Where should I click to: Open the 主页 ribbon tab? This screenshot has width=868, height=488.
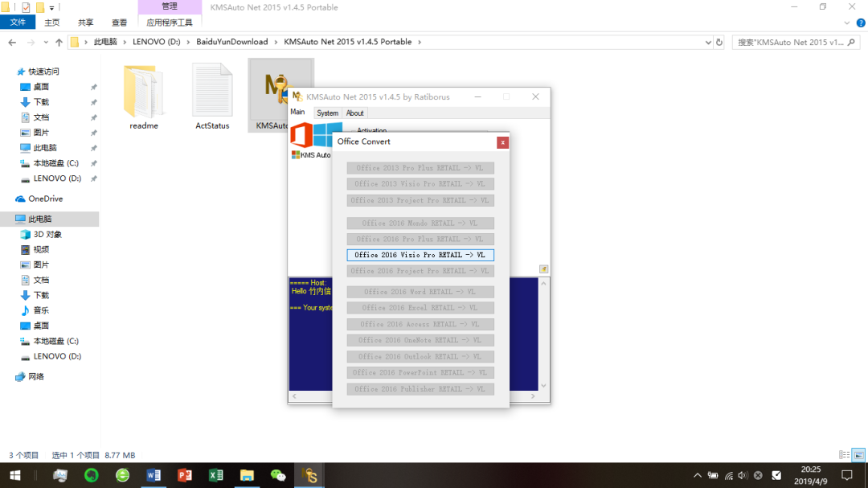coord(52,23)
